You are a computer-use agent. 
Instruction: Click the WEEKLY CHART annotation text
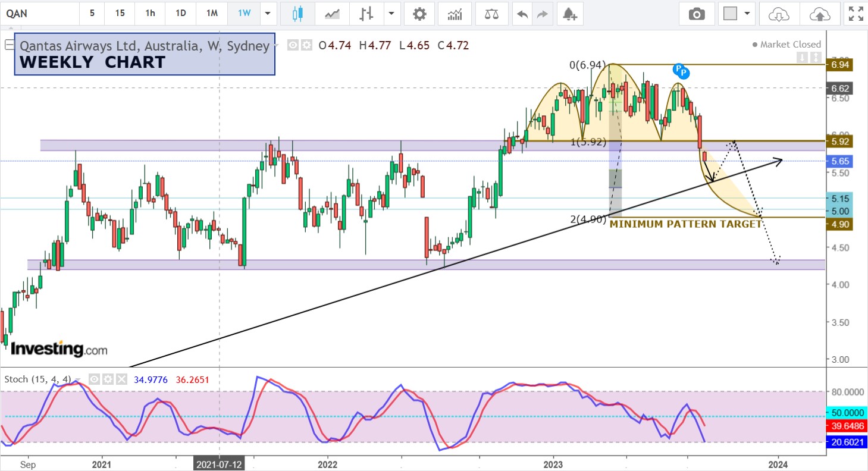[x=92, y=62]
